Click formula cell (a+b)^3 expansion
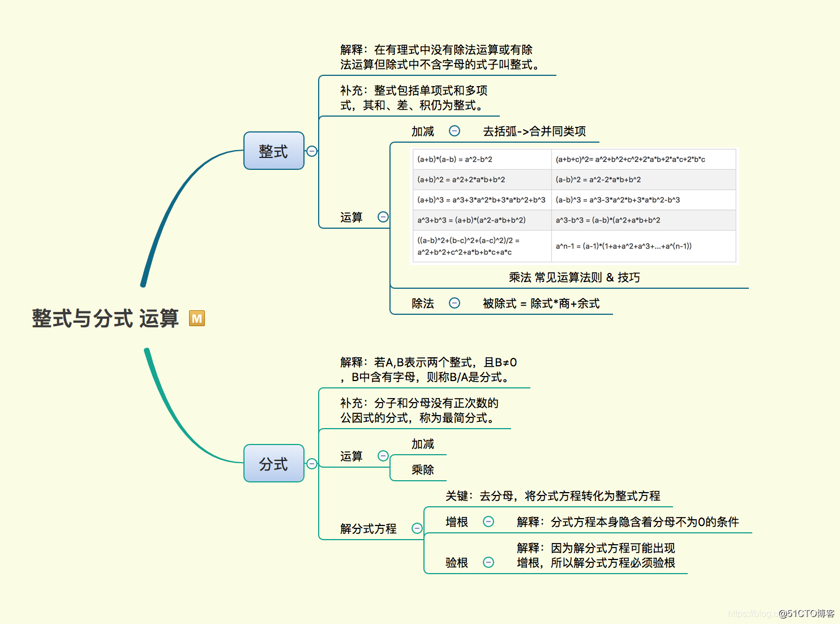This screenshot has height=624, width=840. 482,200
